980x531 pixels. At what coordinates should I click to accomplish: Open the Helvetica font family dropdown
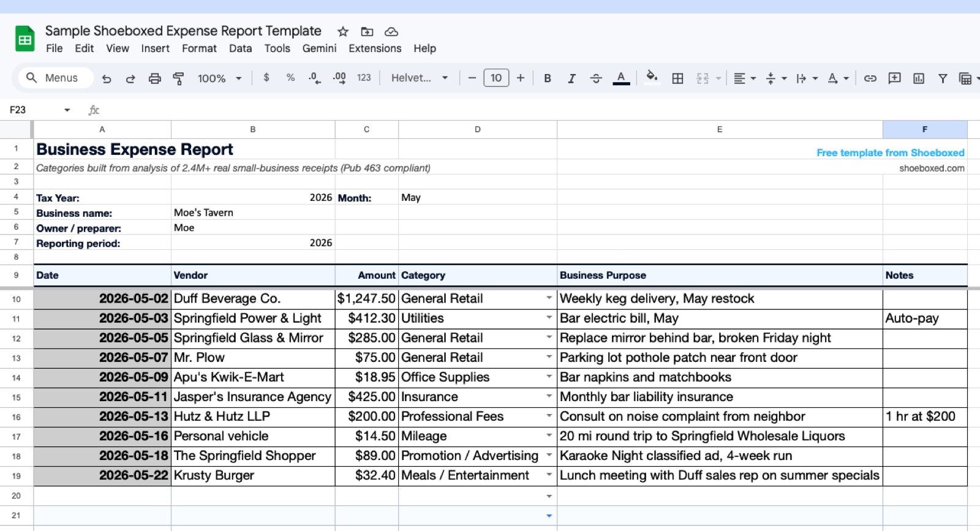coord(420,78)
